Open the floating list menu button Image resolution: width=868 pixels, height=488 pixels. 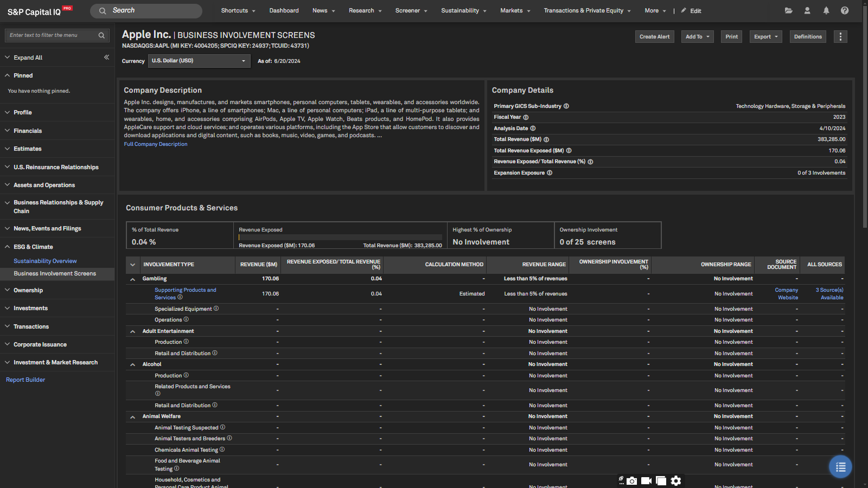point(840,467)
